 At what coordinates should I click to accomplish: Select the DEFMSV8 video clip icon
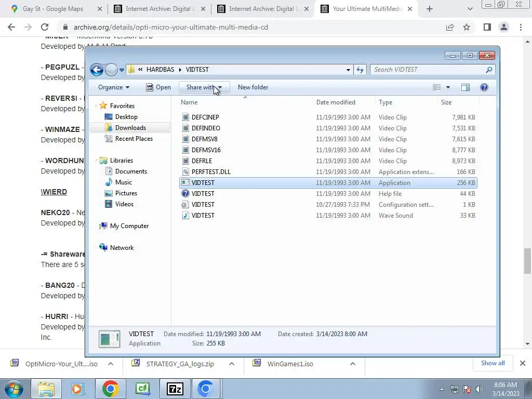(x=185, y=139)
